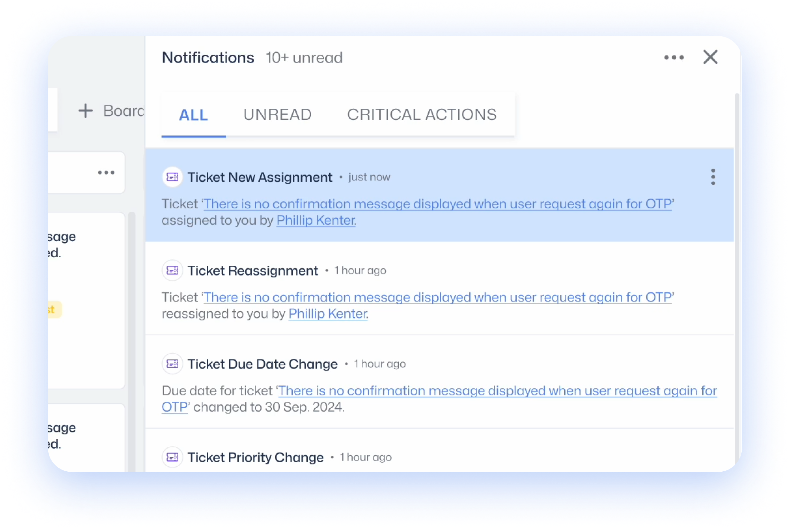
Task: Open Phillip Kenter link in Reassignment notification
Action: pyautogui.click(x=328, y=314)
